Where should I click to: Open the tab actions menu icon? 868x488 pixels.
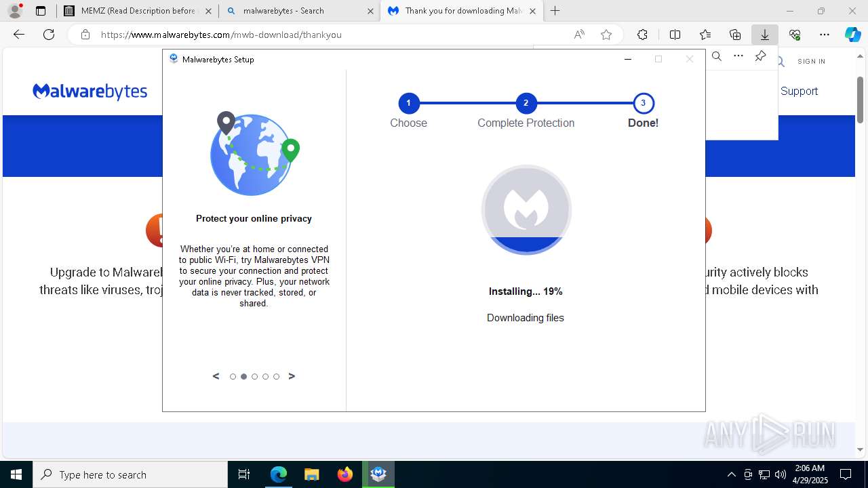click(41, 11)
